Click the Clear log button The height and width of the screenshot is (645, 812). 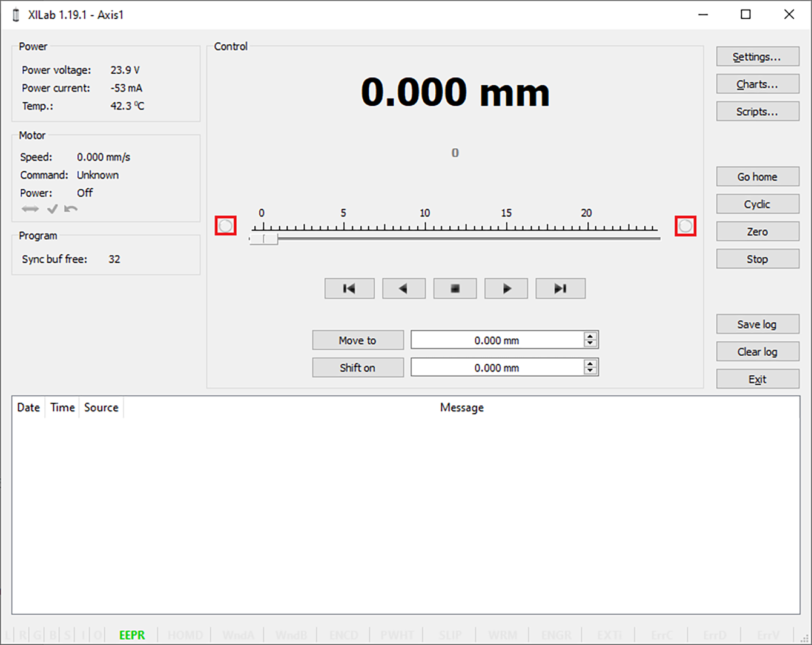click(x=757, y=352)
